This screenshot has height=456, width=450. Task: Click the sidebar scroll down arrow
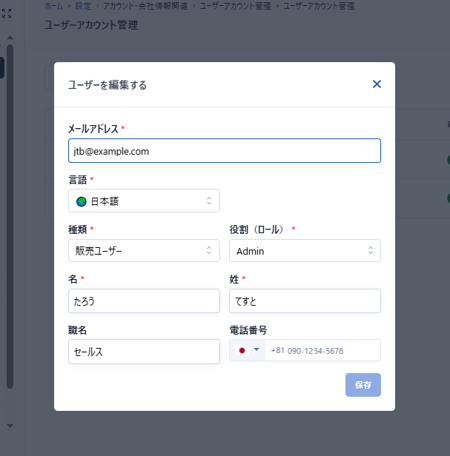tap(10, 426)
